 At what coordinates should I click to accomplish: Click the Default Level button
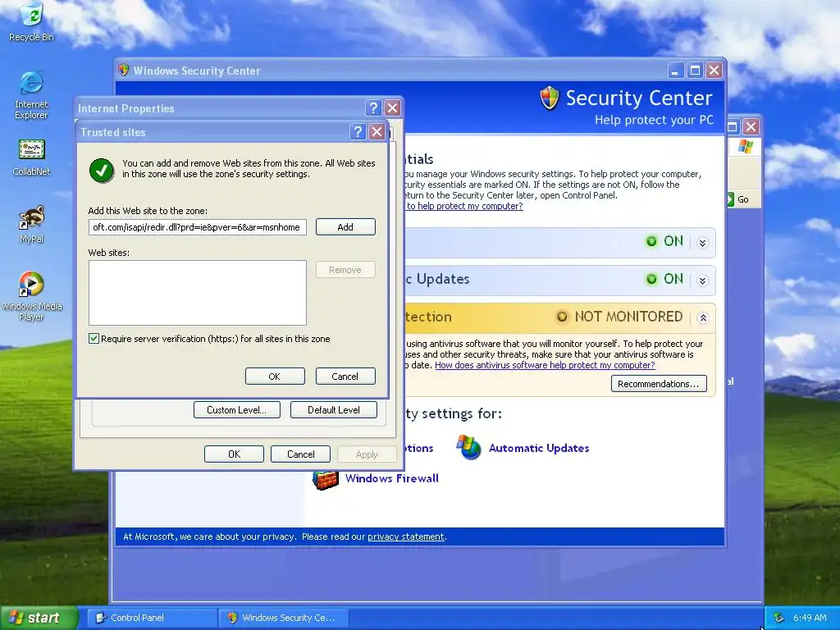click(x=334, y=410)
